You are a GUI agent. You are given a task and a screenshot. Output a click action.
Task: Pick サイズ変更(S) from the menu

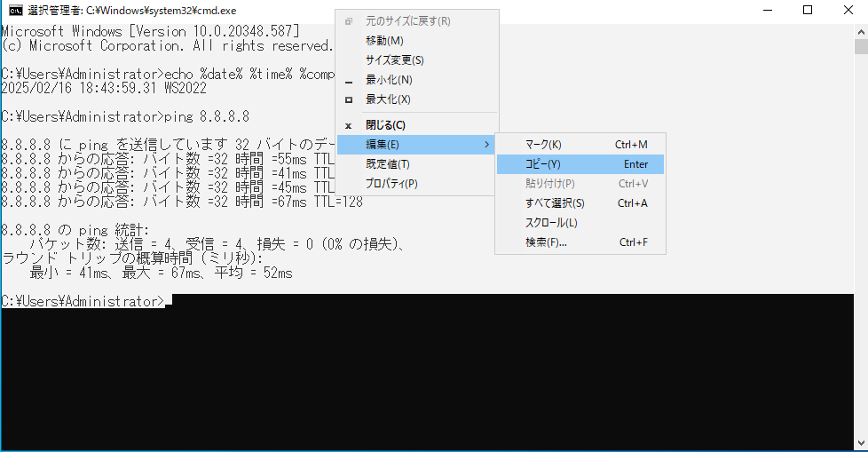coord(394,60)
